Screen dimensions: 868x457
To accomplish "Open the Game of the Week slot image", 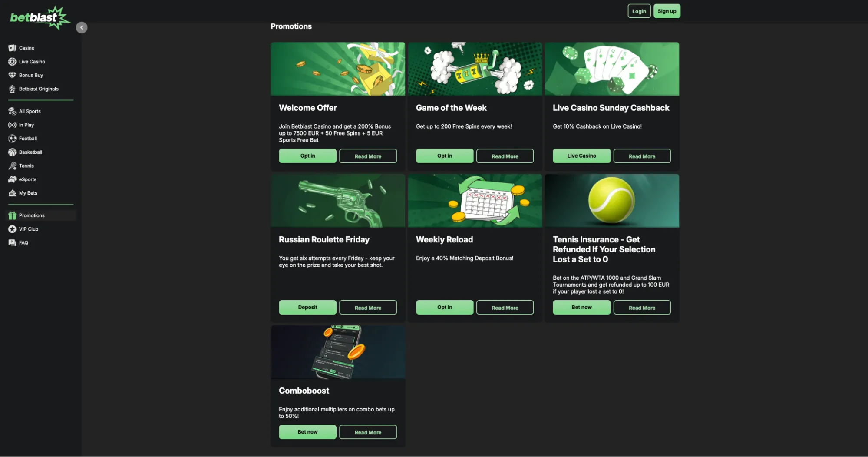I will click(475, 69).
